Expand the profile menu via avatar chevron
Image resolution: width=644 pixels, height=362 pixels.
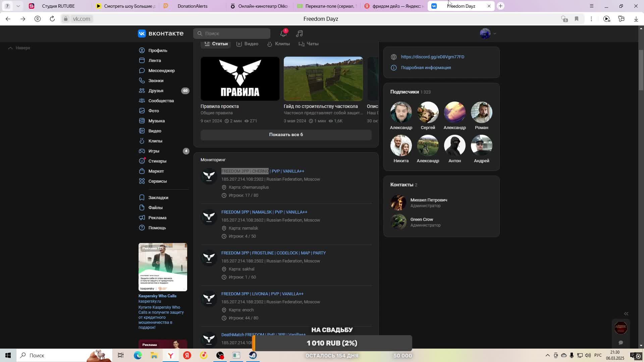point(494,34)
